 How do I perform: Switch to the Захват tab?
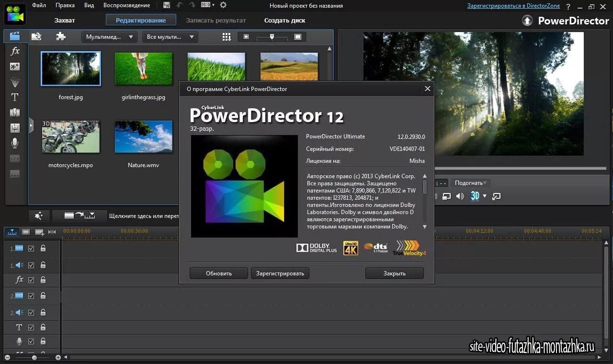(65, 20)
